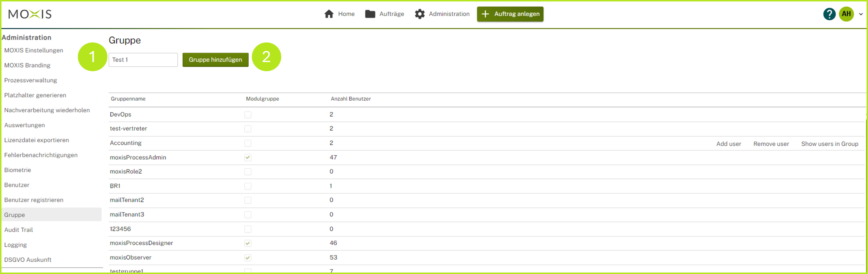
Task: Uncheck Modulgruppe for moxisProcessAdmin
Action: click(x=248, y=158)
